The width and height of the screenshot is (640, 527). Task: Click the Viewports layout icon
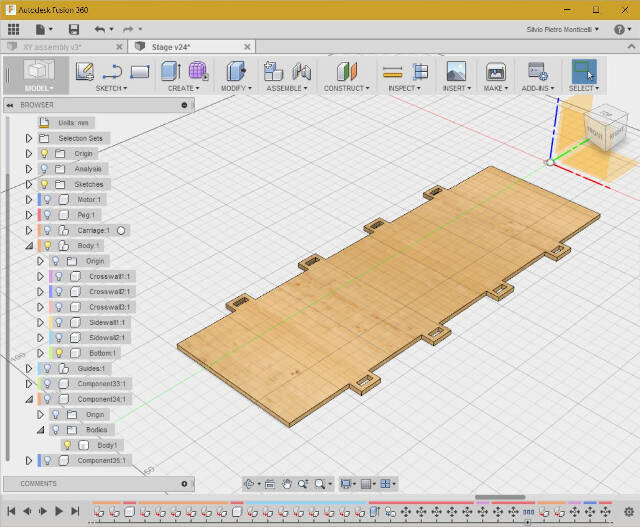(385, 484)
